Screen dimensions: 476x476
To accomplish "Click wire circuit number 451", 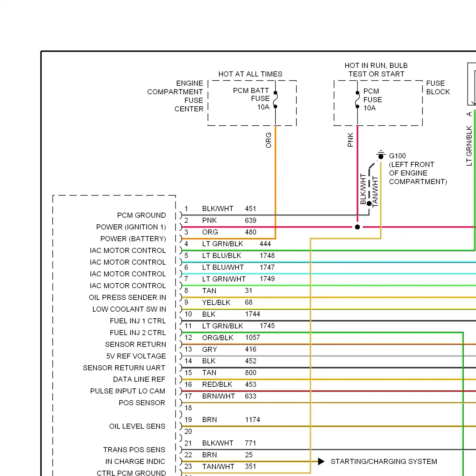I will coord(250,208).
